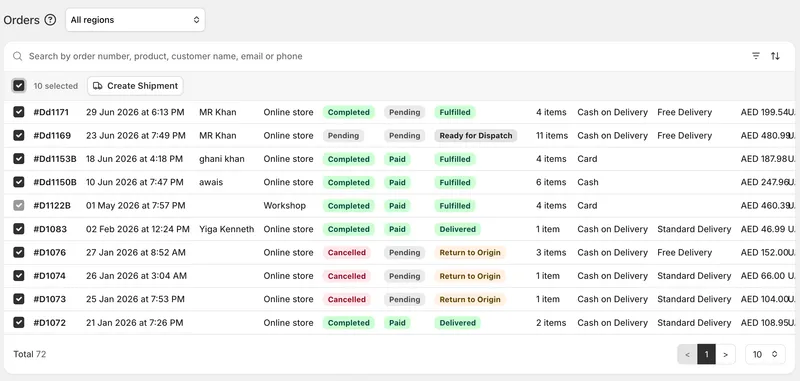Toggle checkbox for order #D1083
The image size is (800, 381).
coord(19,229)
